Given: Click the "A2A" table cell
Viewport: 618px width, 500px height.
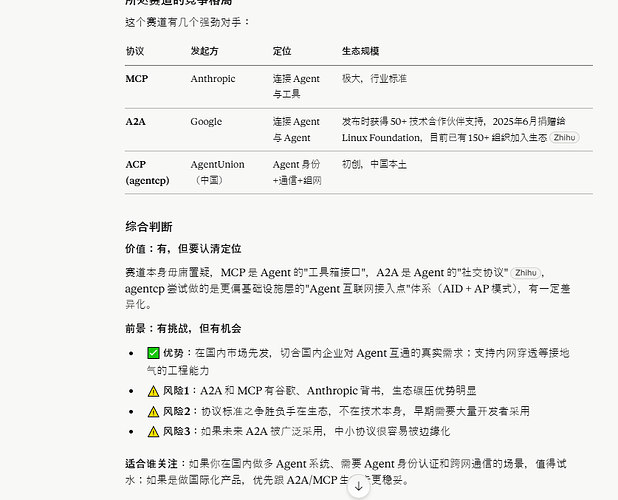Looking at the screenshot, I should coord(136,122).
